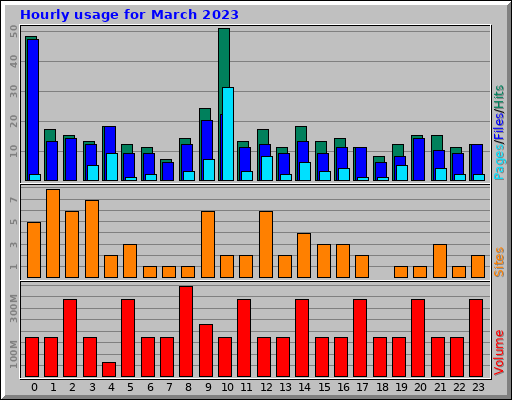
Task: Click hour label '12' on the x-axis
Action: coord(266,387)
